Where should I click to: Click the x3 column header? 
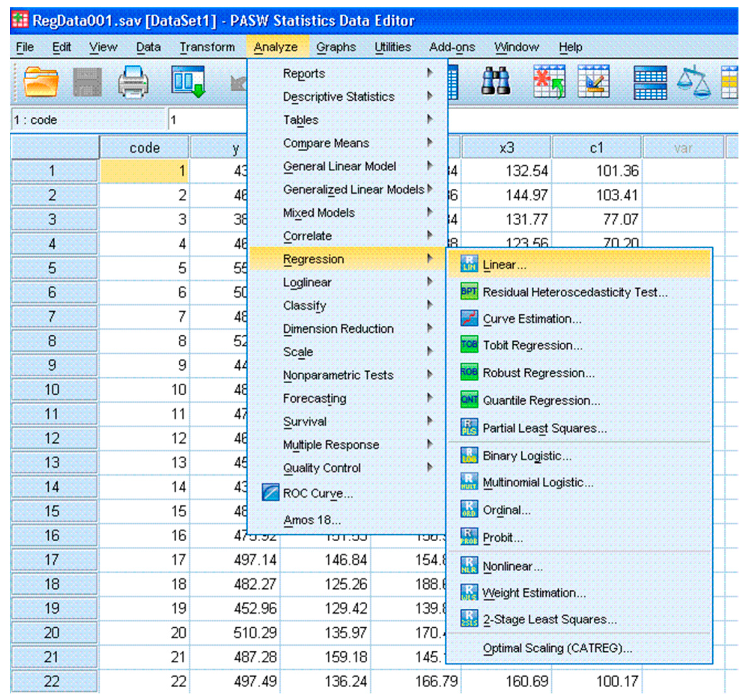506,148
